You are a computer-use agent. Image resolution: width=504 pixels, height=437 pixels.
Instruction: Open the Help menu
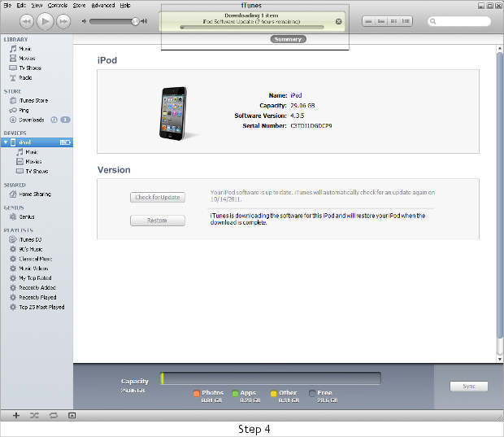pos(125,6)
